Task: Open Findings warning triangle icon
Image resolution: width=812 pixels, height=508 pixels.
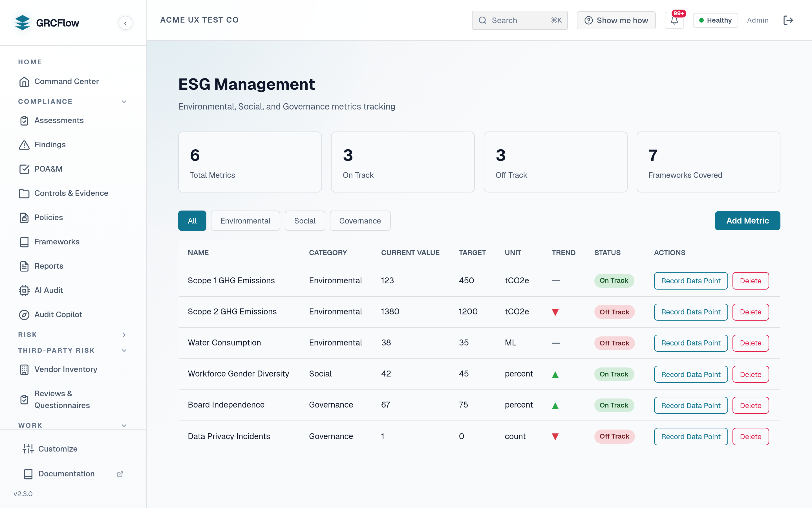Action: click(24, 145)
